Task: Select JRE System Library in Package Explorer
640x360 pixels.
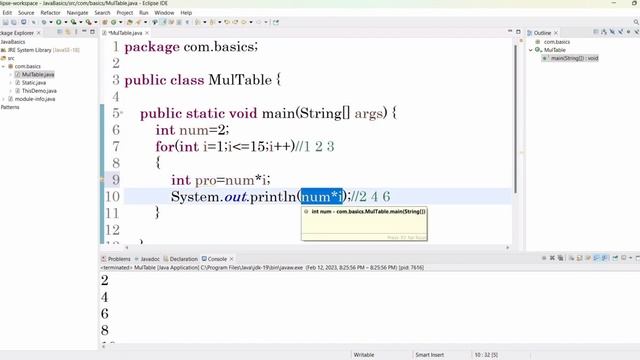Action: click(40, 50)
